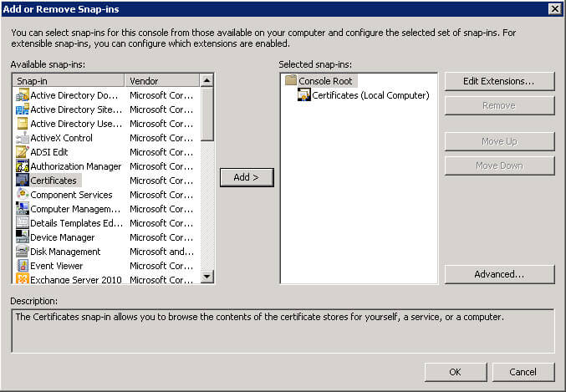
Task: Click the Move Up button
Action: point(499,141)
